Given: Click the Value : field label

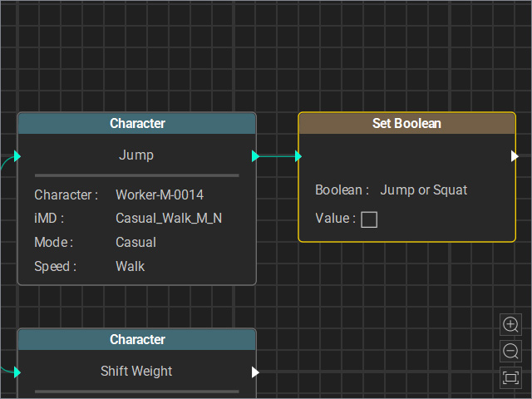Looking at the screenshot, I should [x=336, y=218].
